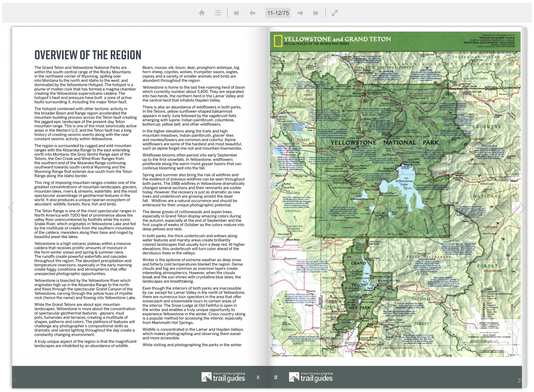Jump to first page with double-left arrow
Image resolution: width=534 pixels, height=392 pixels.
click(236, 13)
